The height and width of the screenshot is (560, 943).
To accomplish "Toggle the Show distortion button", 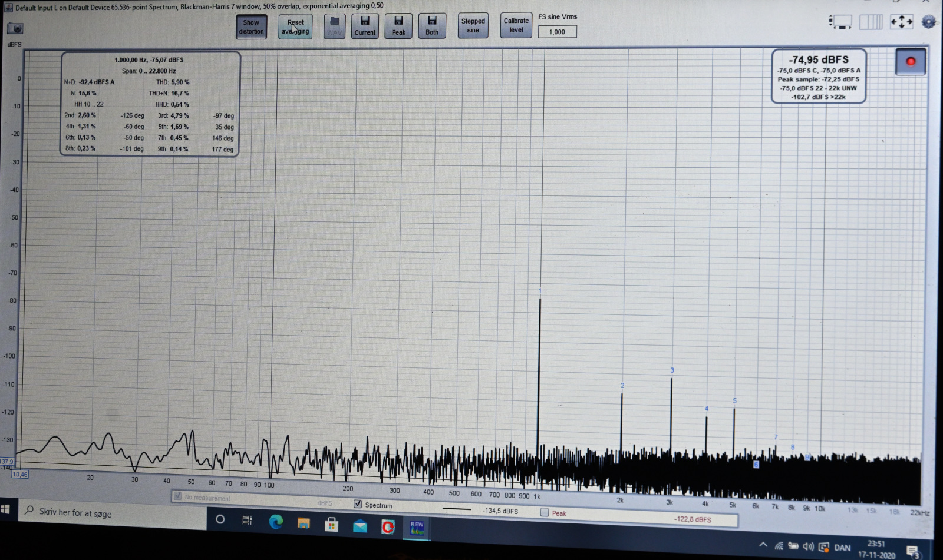I will (252, 27).
